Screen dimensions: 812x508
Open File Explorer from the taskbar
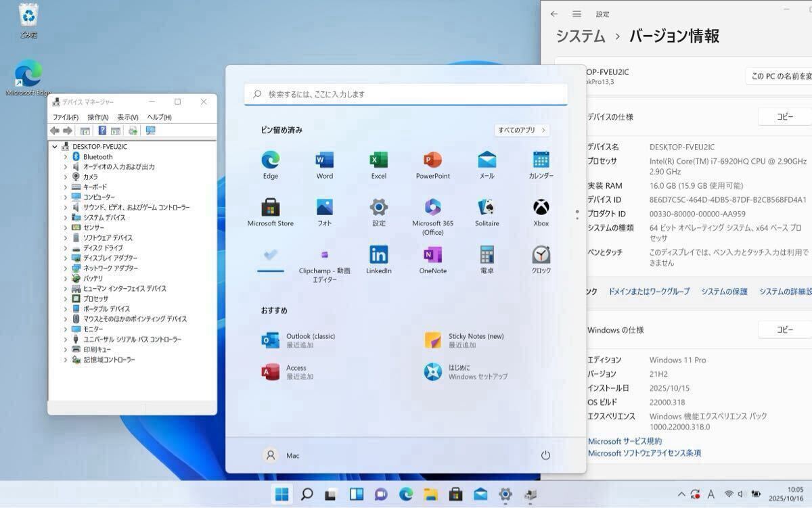pos(431,494)
